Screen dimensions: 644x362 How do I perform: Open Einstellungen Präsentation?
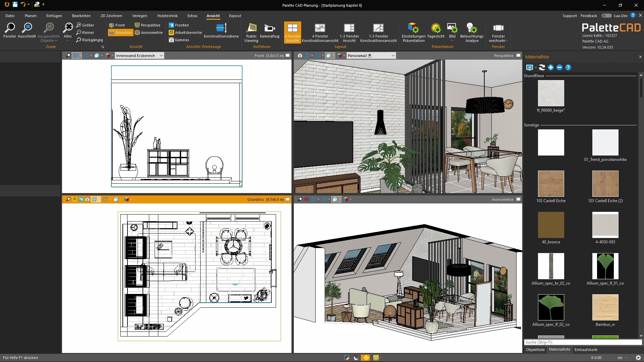(414, 33)
